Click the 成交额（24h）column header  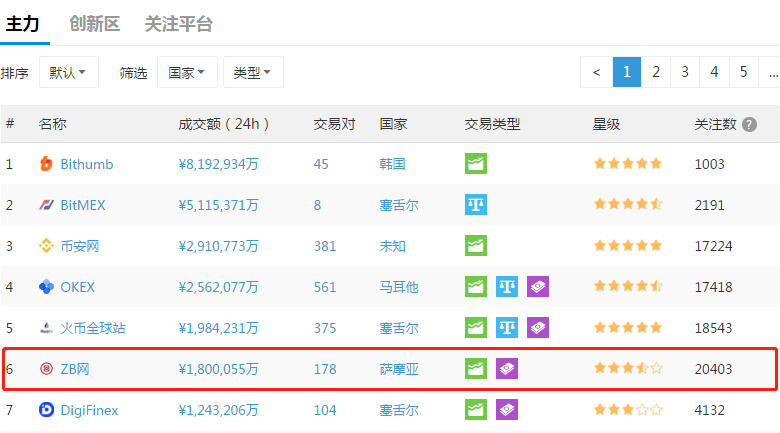224,124
